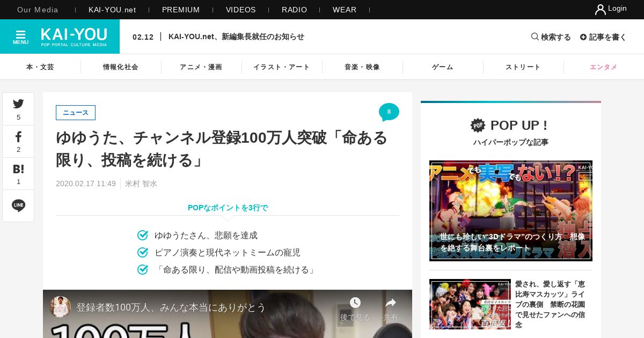Select the 情報化社会 category tab
The width and height of the screenshot is (644, 338).
click(121, 67)
